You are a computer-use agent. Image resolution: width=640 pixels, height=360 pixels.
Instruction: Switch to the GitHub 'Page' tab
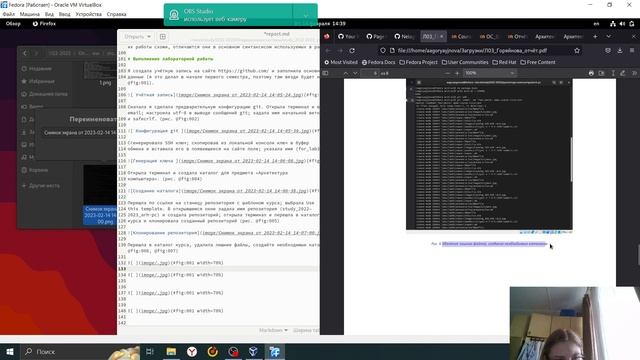point(375,36)
